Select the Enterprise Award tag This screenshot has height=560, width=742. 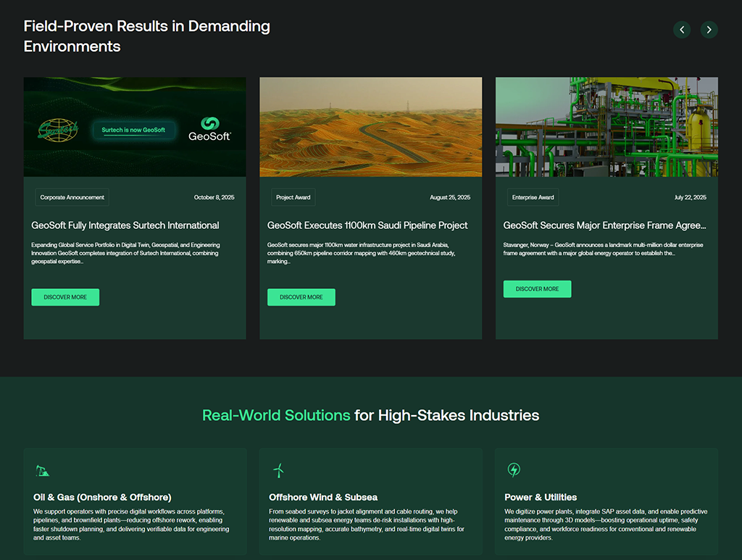click(533, 197)
